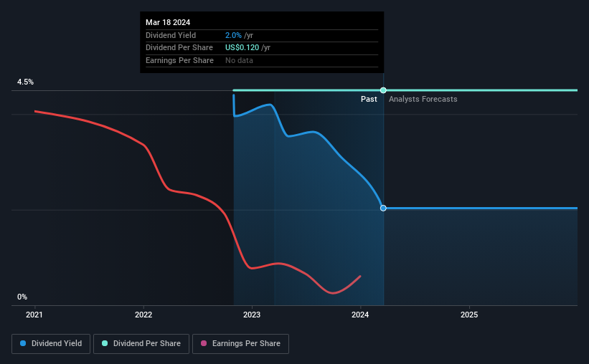The width and height of the screenshot is (589, 364).
Task: Click the Dividend Per Share label in tooltip
Action: click(x=179, y=48)
